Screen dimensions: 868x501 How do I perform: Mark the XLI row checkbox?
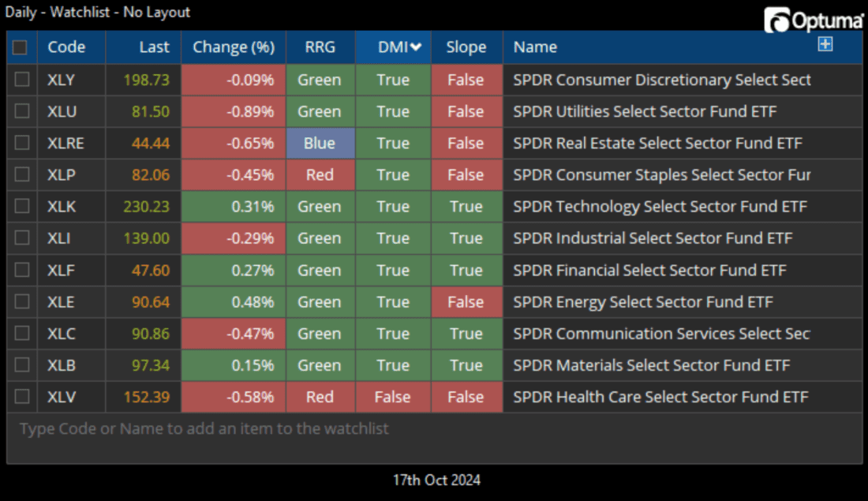[22, 238]
